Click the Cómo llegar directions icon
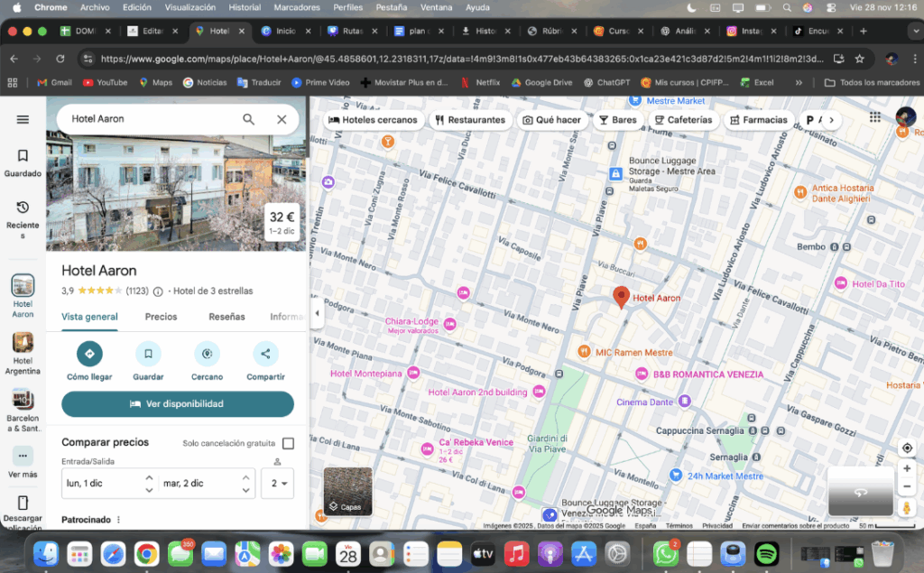The height and width of the screenshot is (573, 924). (89, 353)
